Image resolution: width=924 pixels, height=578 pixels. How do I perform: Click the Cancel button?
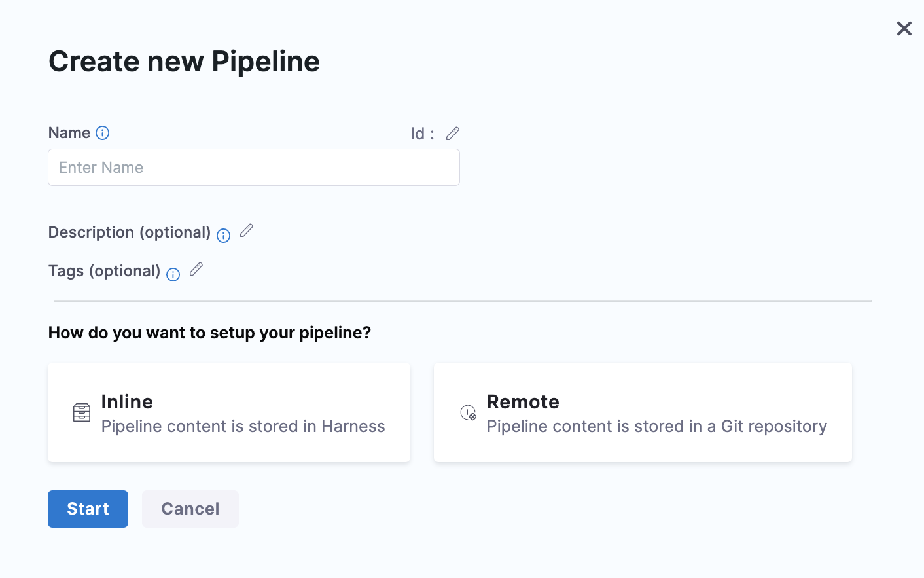[x=190, y=509]
